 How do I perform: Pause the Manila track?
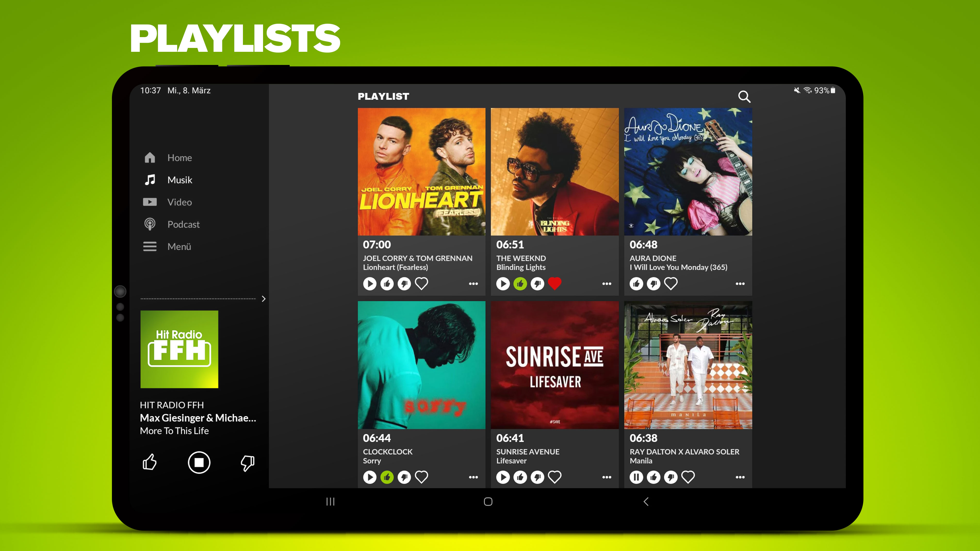coord(636,477)
